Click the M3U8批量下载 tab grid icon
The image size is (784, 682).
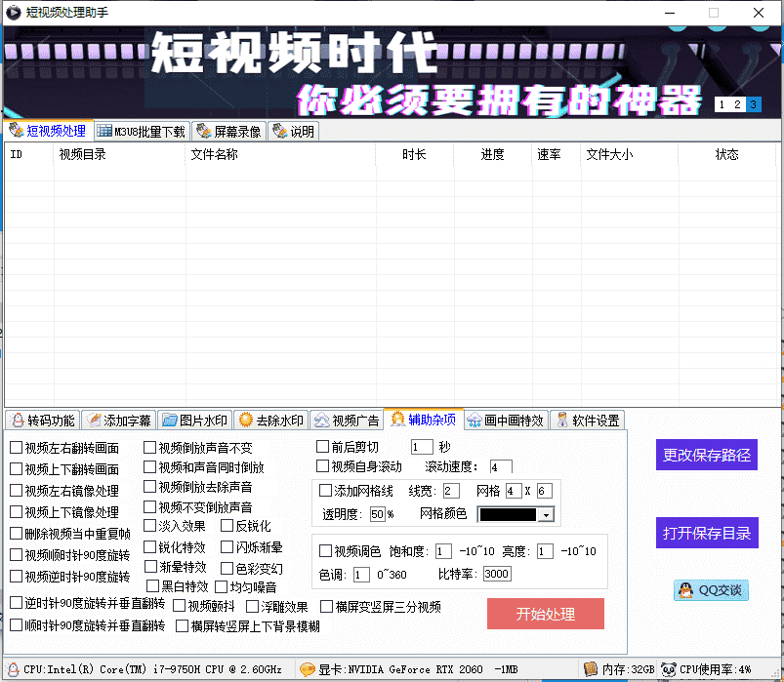[104, 131]
